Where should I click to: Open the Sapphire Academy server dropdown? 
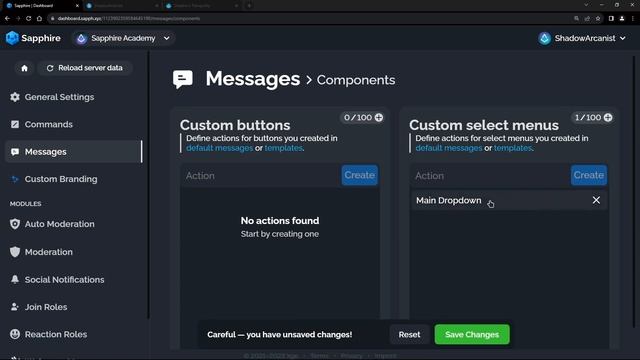click(x=123, y=38)
